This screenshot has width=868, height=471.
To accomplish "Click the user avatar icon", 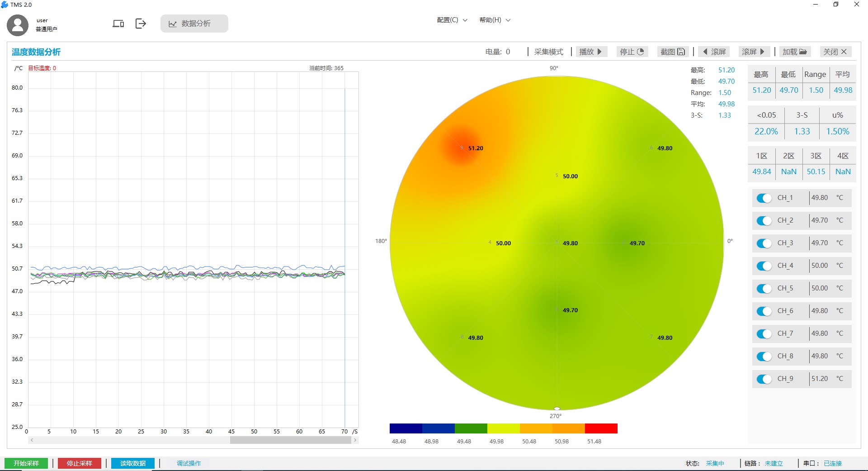I will [18, 25].
